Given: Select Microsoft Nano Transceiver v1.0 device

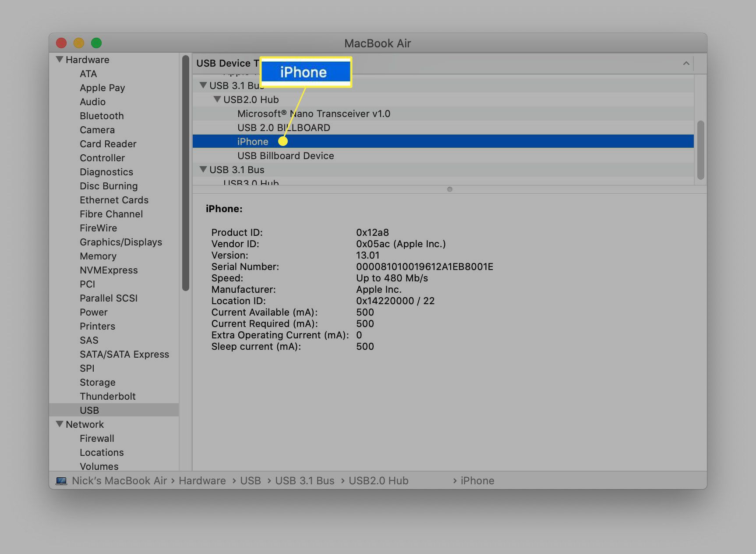Looking at the screenshot, I should pos(443,114).
